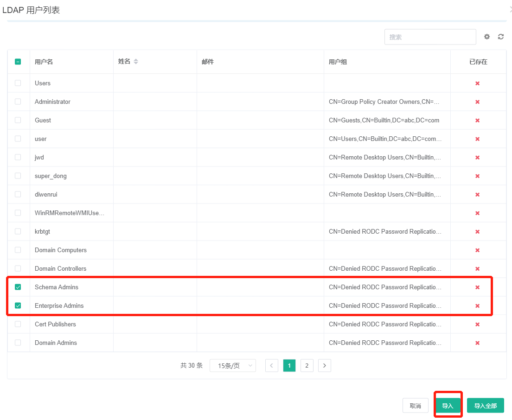The width and height of the screenshot is (512, 420).
Task: Click the 导入 button
Action: click(x=448, y=405)
